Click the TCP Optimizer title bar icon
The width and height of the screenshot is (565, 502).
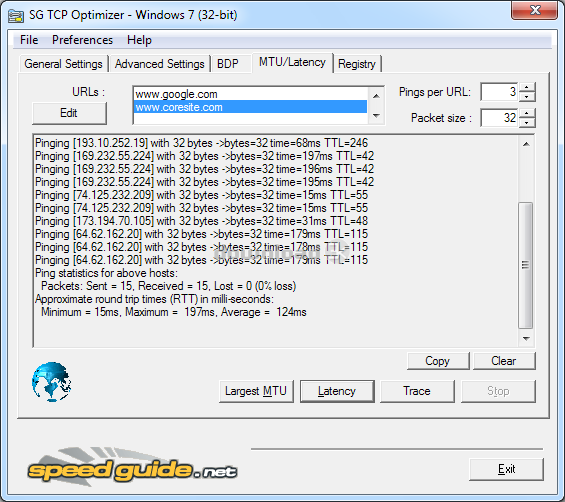coord(16,15)
